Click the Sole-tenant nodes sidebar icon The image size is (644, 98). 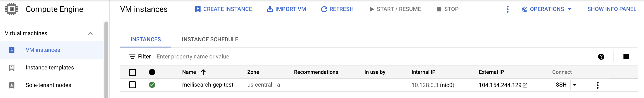pyautogui.click(x=12, y=85)
